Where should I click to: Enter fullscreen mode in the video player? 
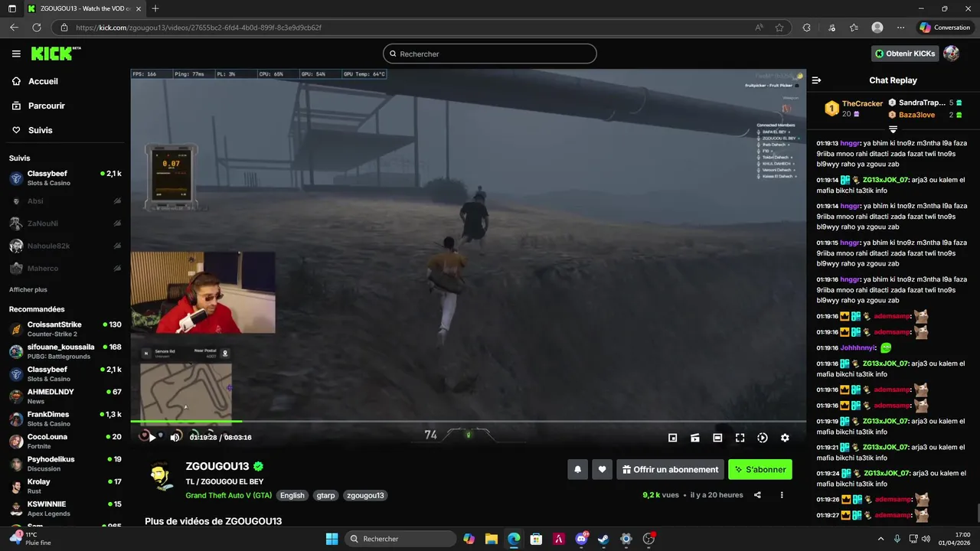pyautogui.click(x=740, y=438)
